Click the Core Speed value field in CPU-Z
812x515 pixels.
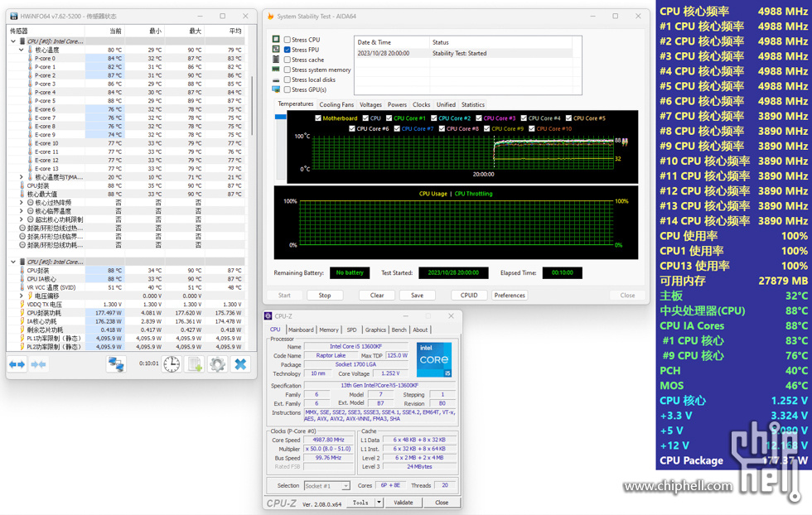pos(328,440)
